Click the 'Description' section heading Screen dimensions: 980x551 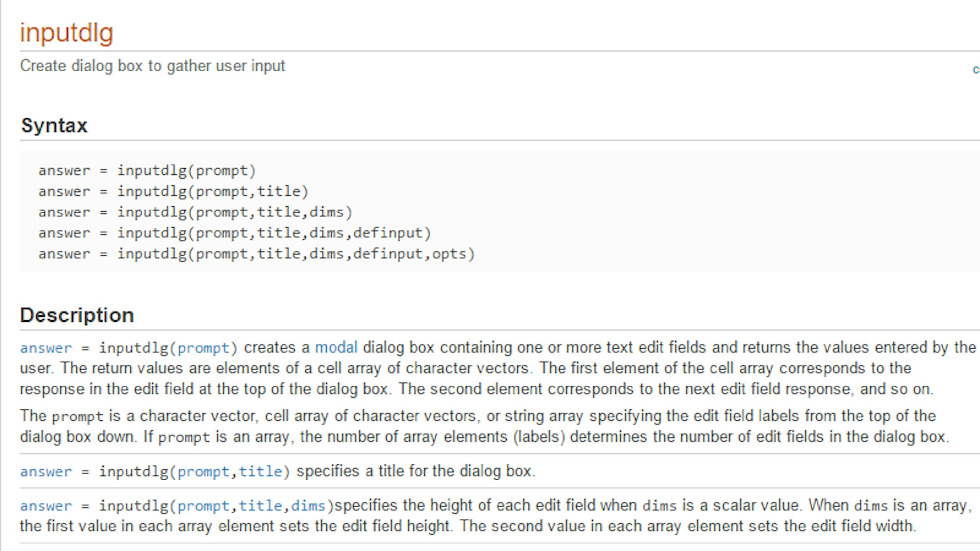click(x=77, y=315)
